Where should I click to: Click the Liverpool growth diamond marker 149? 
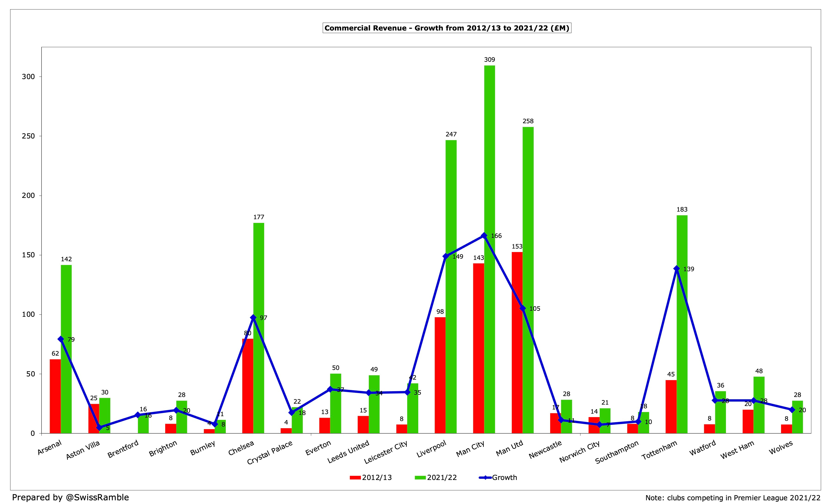point(446,256)
